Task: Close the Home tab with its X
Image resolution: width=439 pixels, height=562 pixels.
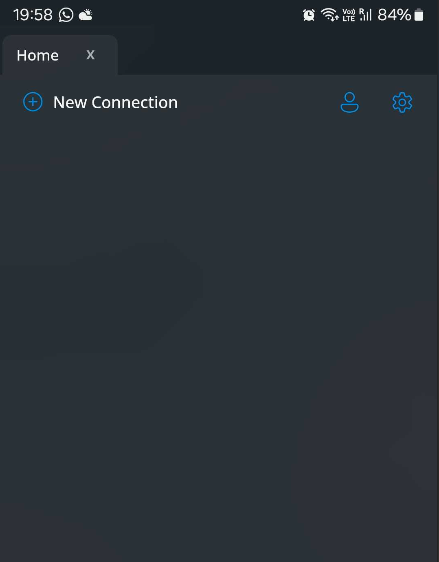Action: point(90,55)
